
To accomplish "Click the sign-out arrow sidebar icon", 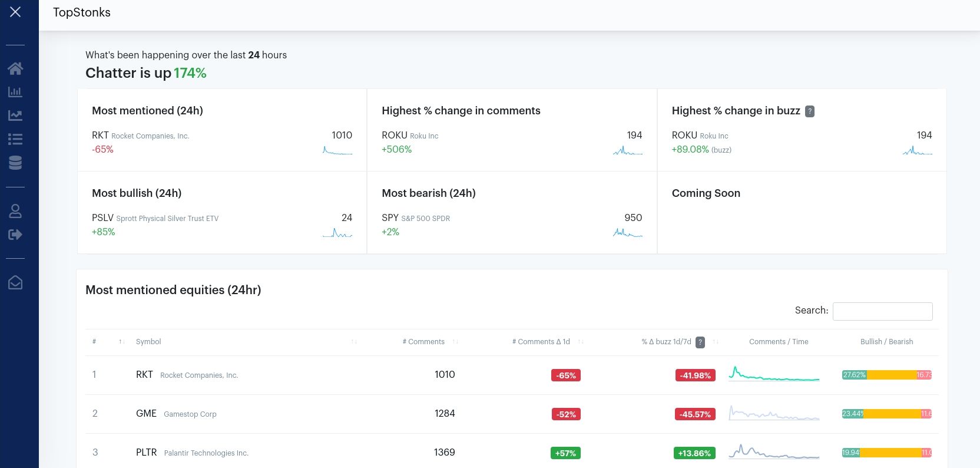I will pyautogui.click(x=15, y=235).
